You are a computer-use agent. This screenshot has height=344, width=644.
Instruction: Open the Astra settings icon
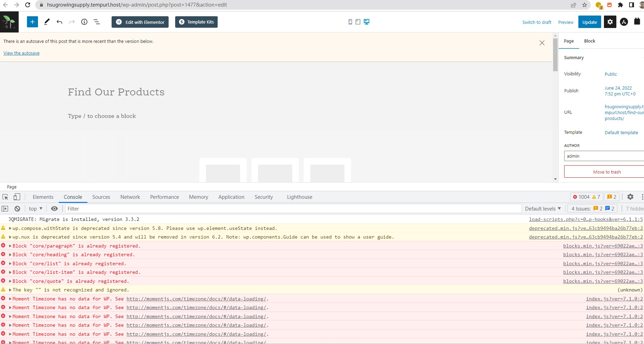624,22
